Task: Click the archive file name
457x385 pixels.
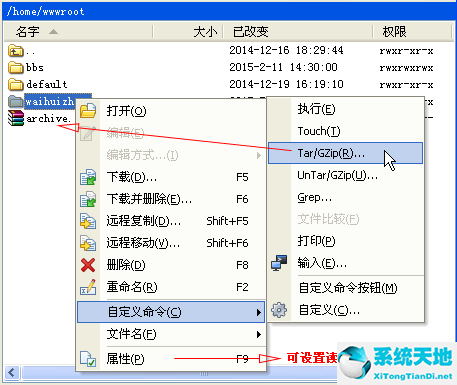Action: pos(48,118)
